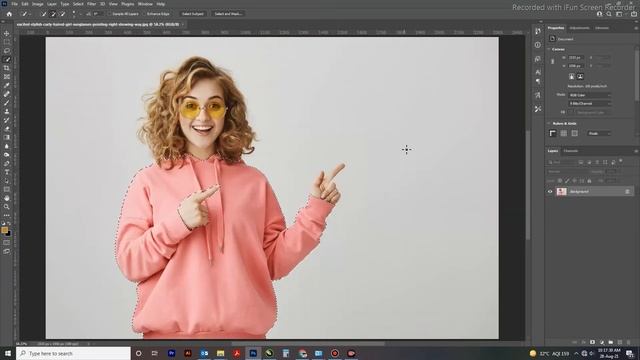Select the Pen tool

click(x=7, y=163)
